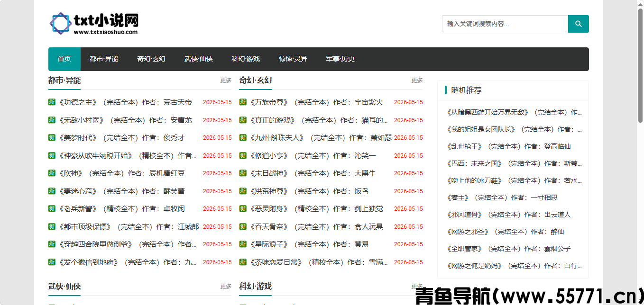
Task: Click the new badge icon beside 《茶味恋爱日常》
Action: (243, 262)
